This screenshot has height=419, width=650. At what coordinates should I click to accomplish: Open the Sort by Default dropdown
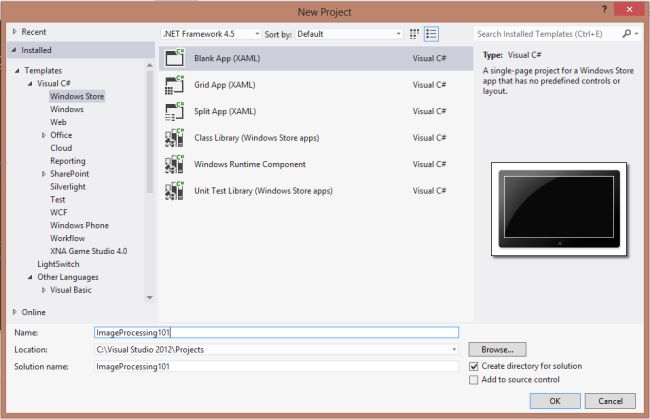tap(349, 34)
